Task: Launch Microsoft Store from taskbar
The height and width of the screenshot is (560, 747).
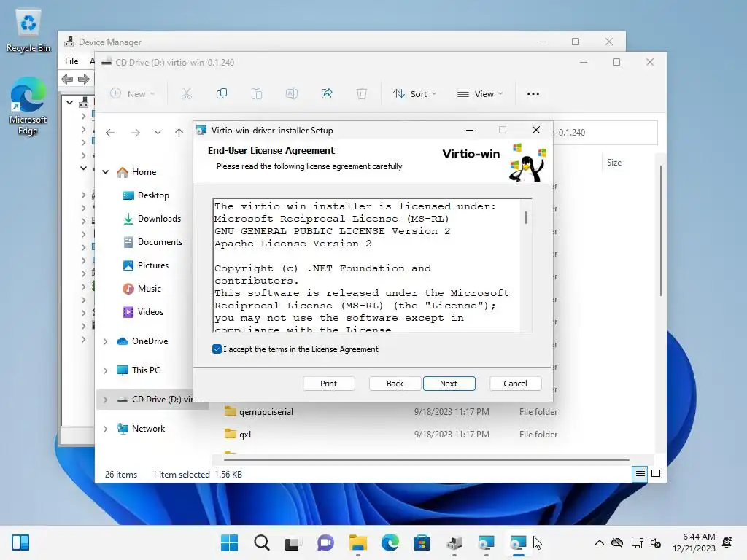Action: 422,542
